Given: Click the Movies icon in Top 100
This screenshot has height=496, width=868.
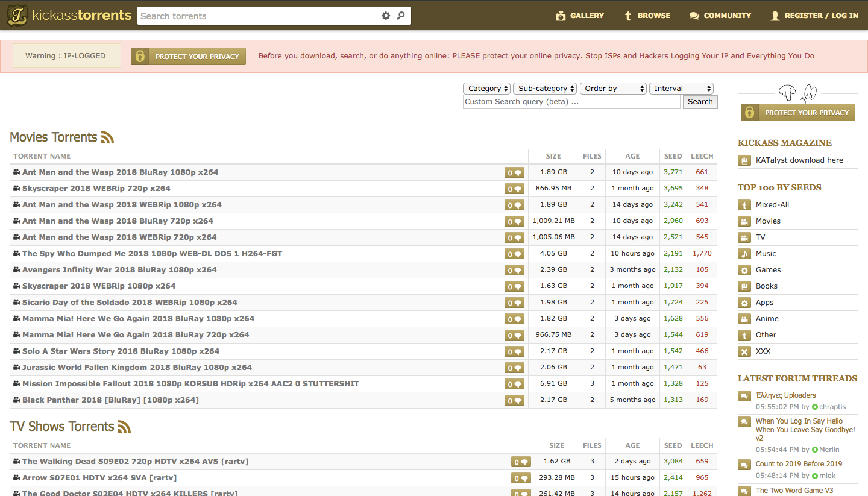Looking at the screenshot, I should pyautogui.click(x=744, y=221).
